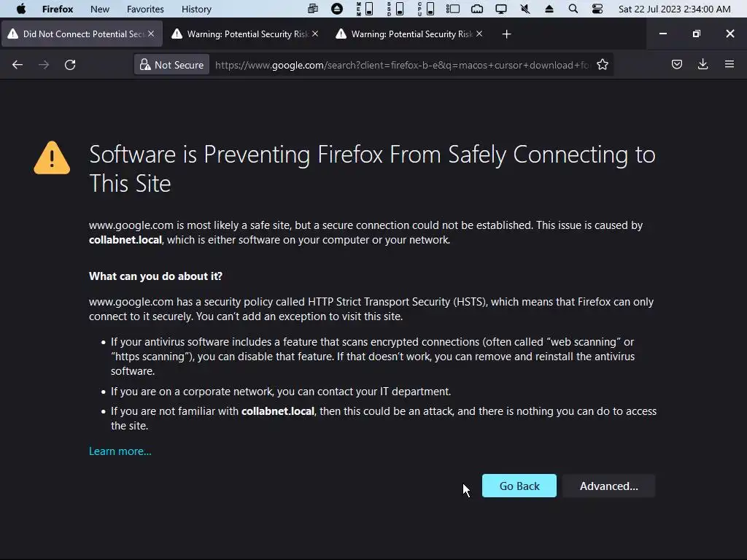Switch to Did Not Connect tab
Viewport: 747px width, 560px height.
(x=82, y=34)
